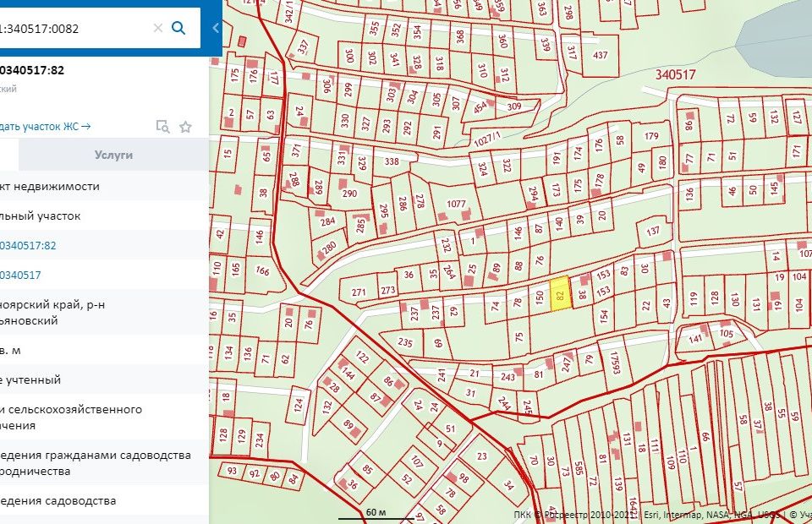Image resolution: width=812 pixels, height=524 pixels.
Task: Click parcel 1077 on the map
Action: click(456, 204)
